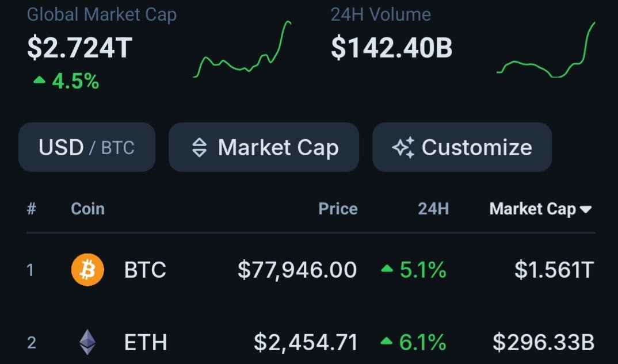The height and width of the screenshot is (364, 618).
Task: Click the green up arrow in BTC row
Action: (387, 270)
